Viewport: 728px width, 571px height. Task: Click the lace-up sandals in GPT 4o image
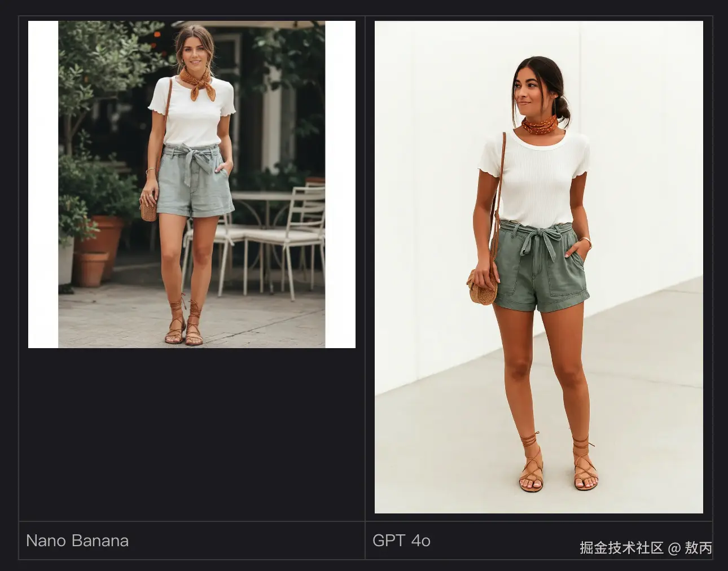[558, 463]
